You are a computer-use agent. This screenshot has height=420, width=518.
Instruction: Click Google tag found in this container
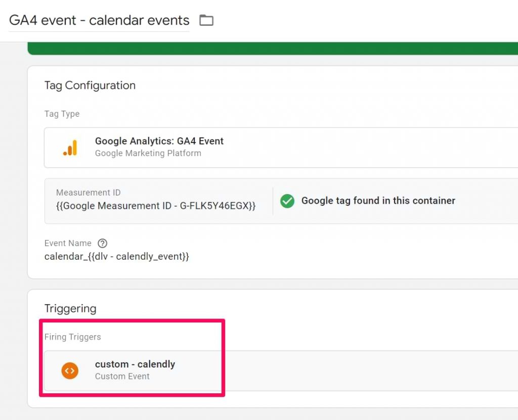pos(378,201)
